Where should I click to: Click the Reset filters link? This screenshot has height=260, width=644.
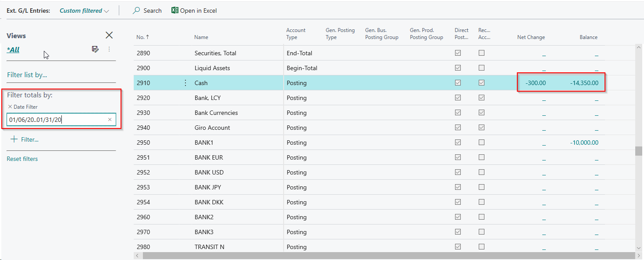tap(22, 158)
